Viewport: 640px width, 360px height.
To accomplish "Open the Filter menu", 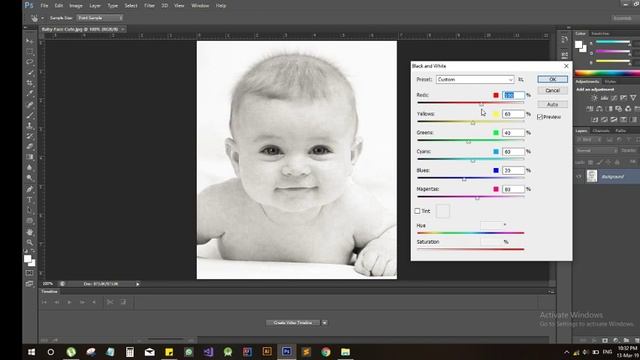I will tap(149, 6).
